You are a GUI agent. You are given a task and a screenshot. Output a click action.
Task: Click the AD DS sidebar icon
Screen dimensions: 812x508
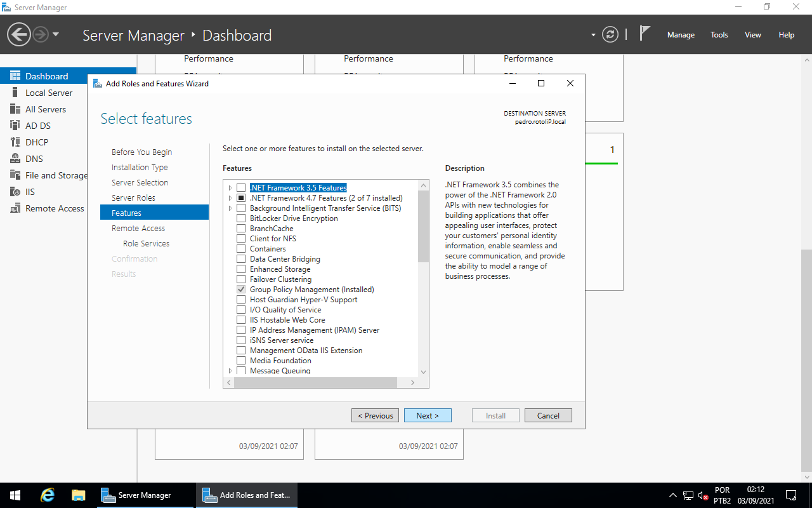click(x=15, y=126)
